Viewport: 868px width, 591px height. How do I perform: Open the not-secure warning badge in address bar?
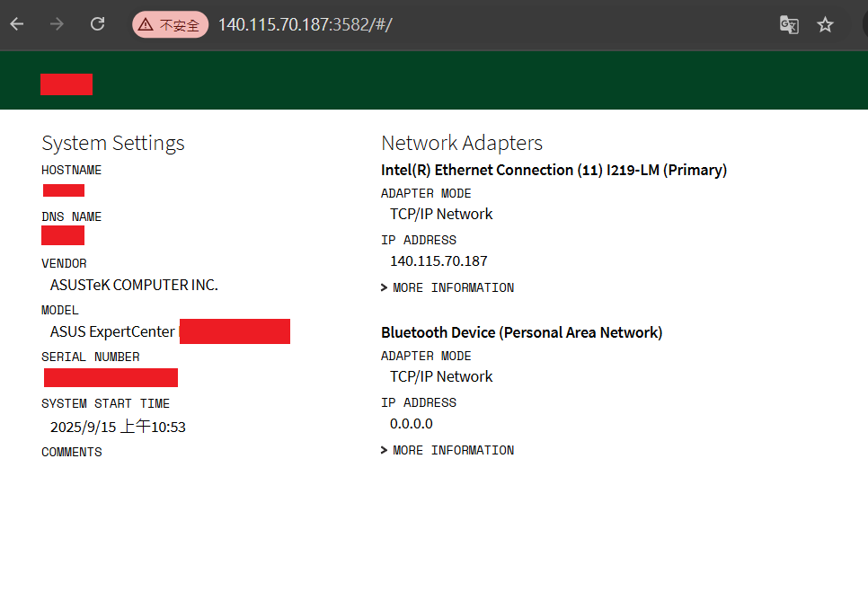pos(170,24)
